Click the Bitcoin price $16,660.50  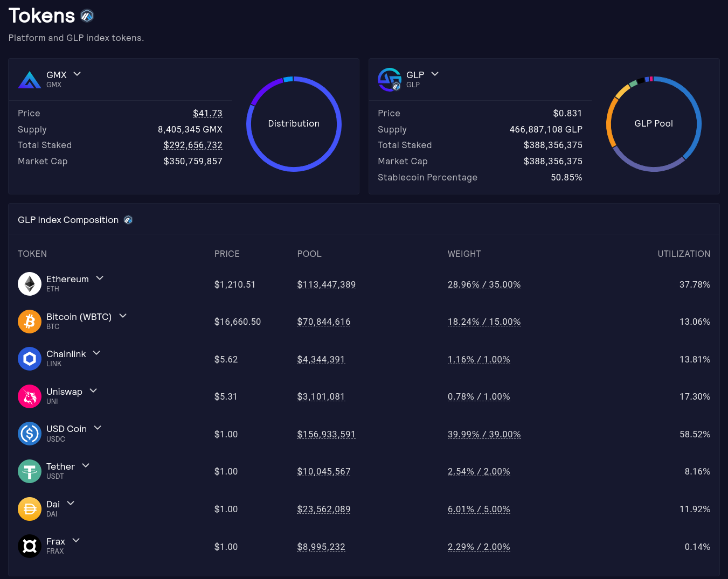(x=238, y=322)
